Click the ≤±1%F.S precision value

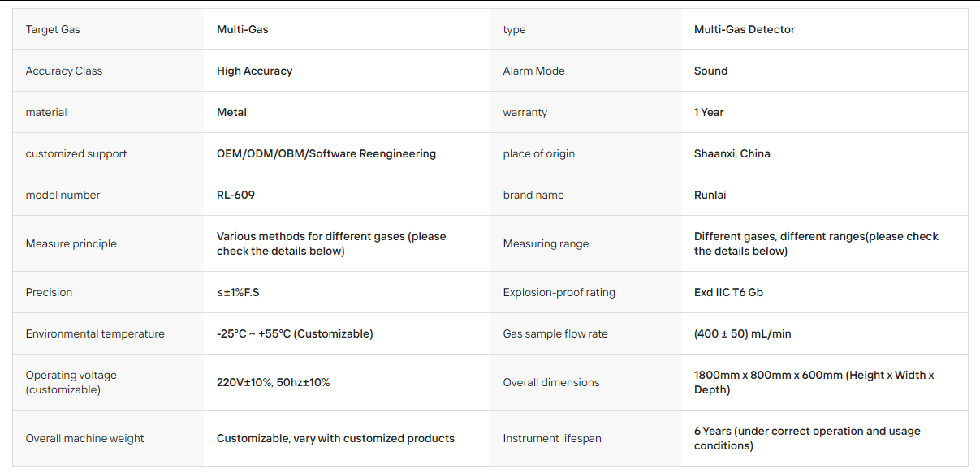point(238,292)
